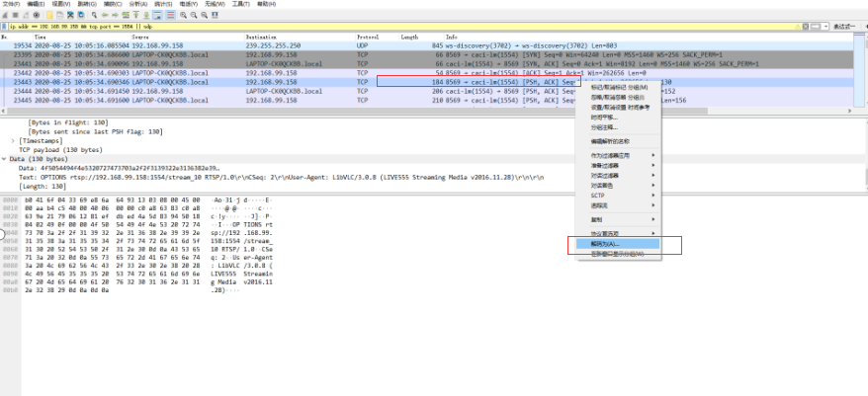Jump to first packet toolbar icon
The height and width of the screenshot is (396, 868).
[x=136, y=15]
